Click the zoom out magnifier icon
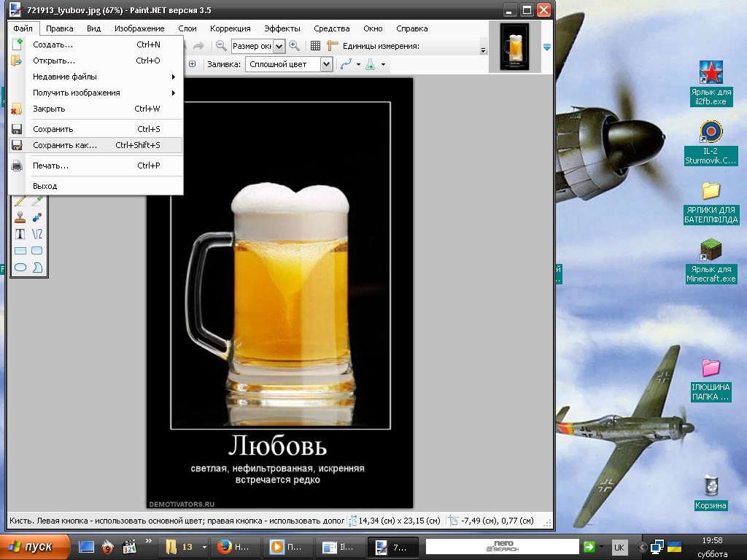 tap(220, 46)
